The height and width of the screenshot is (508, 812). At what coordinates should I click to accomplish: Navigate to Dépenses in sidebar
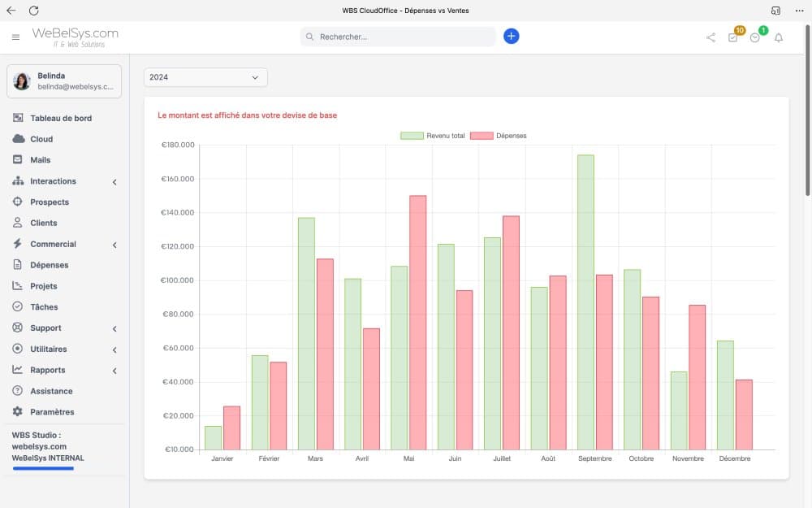pos(49,265)
